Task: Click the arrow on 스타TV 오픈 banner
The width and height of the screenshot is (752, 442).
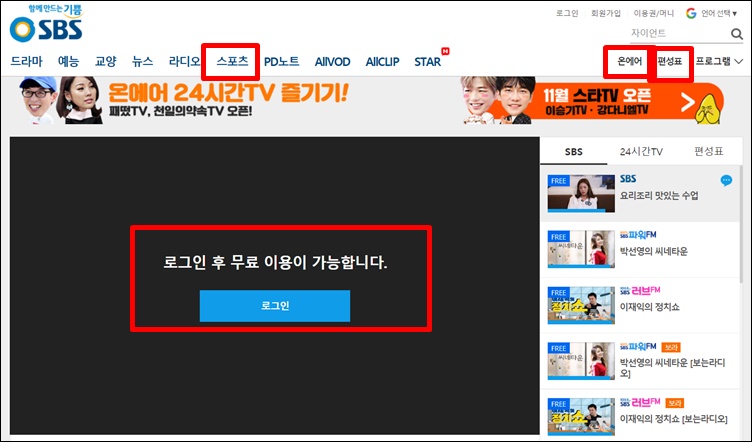Action: 688,102
